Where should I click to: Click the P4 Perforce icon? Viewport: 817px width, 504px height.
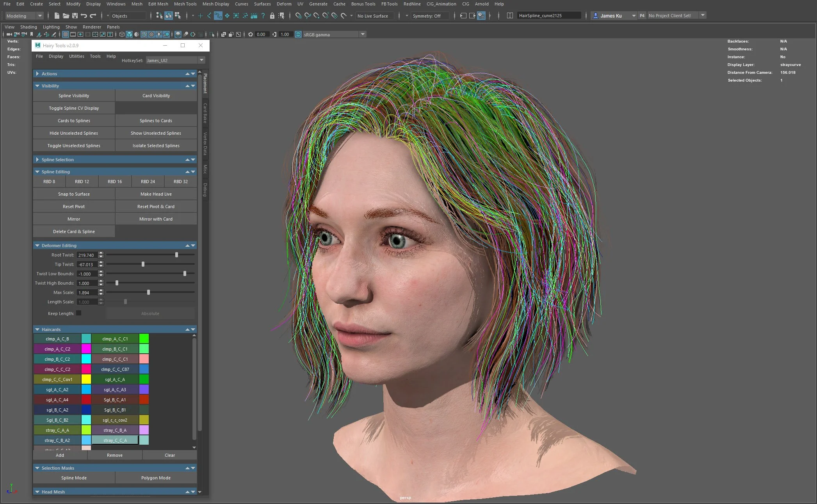pos(642,16)
